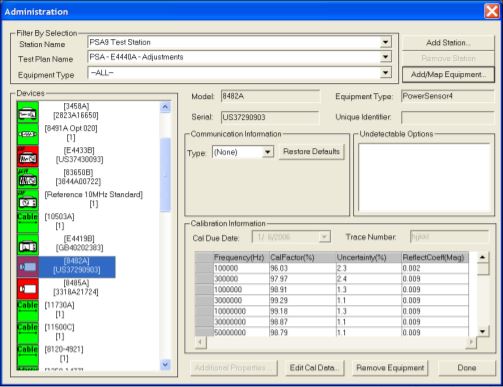Screen dimensions: 503x387
Task: Select the CalFactor cell 99.29
Action: pyautogui.click(x=302, y=300)
